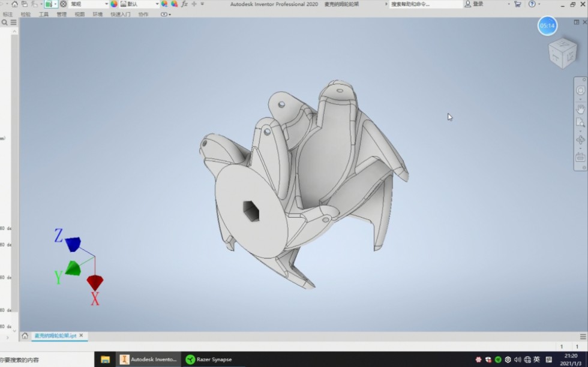Click the search help and commands field
This screenshot has height=367, width=588.
click(425, 4)
